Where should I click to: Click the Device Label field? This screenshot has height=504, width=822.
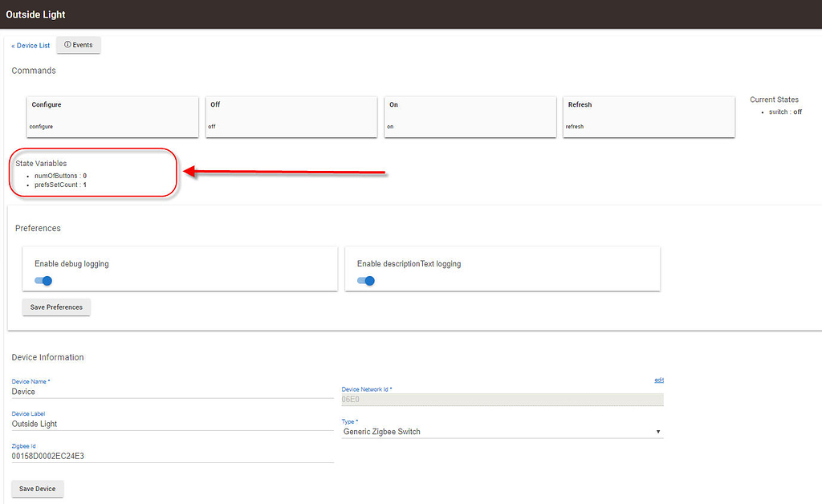[172, 424]
